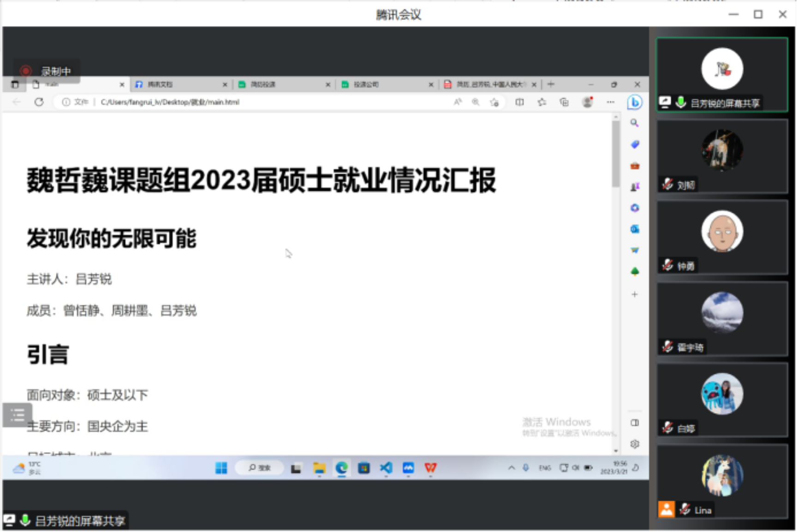Open the Edge three-dot settings menu
This screenshot has height=532, width=798.
[x=610, y=102]
